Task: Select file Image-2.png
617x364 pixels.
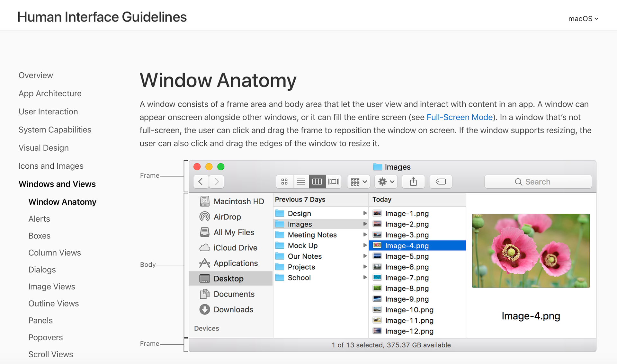Action: [x=417, y=224]
